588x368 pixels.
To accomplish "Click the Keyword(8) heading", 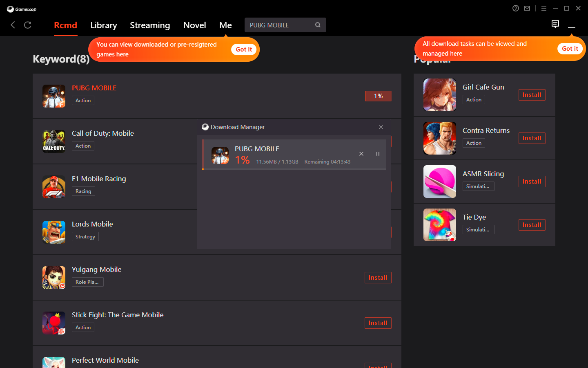I will tap(61, 59).
